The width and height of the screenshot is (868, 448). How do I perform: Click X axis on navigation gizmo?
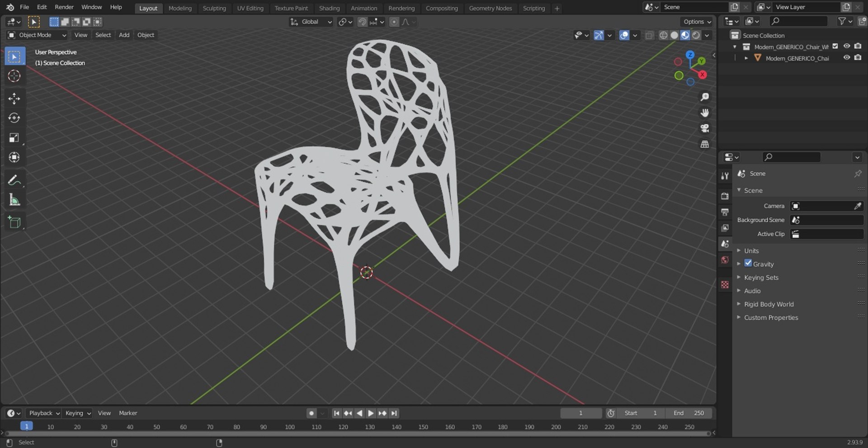coord(703,75)
